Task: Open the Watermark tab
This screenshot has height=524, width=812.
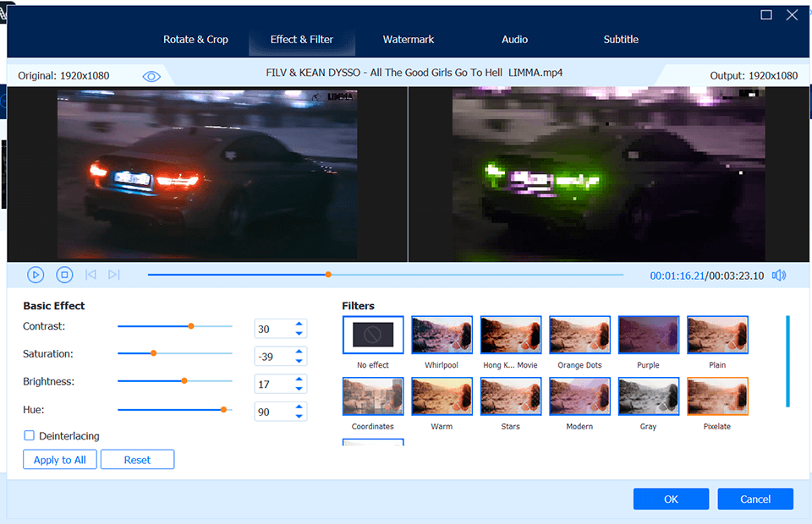Action: click(409, 39)
